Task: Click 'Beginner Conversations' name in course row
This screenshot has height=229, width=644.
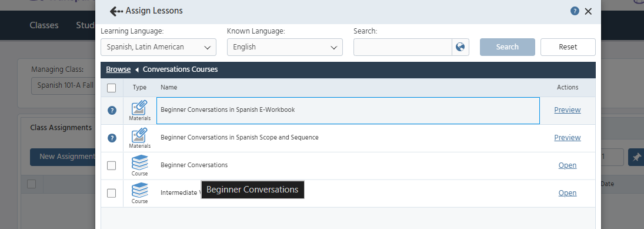Action: click(194, 165)
